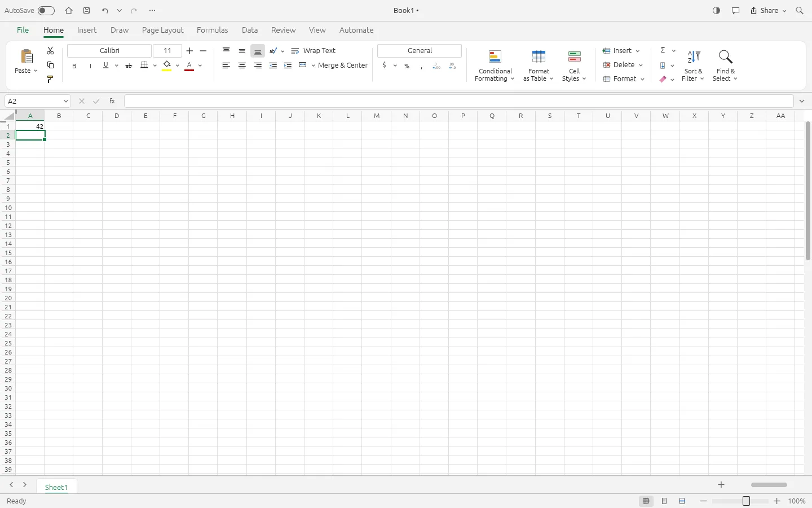Viewport: 812px width, 508px height.
Task: Apply the yellow fill color
Action: 167,65
